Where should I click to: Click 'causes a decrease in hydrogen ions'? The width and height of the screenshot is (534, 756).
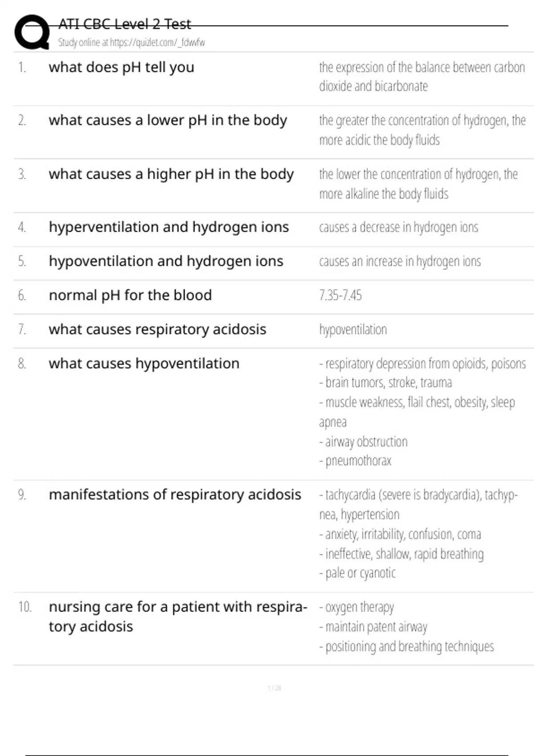click(x=399, y=227)
